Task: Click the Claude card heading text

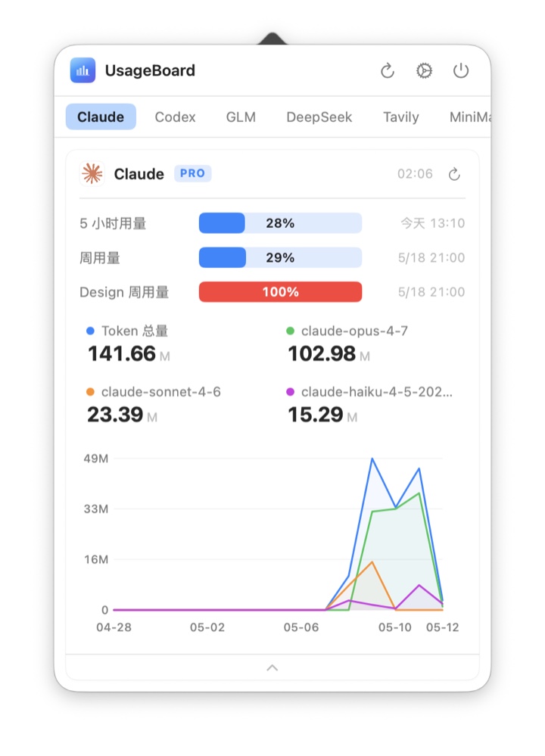Action: (x=139, y=174)
